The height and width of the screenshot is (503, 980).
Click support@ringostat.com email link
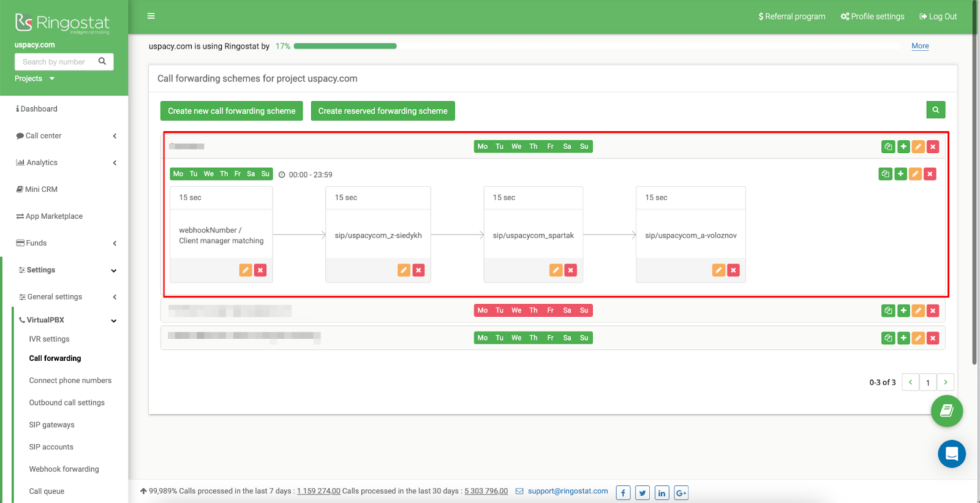(x=568, y=491)
